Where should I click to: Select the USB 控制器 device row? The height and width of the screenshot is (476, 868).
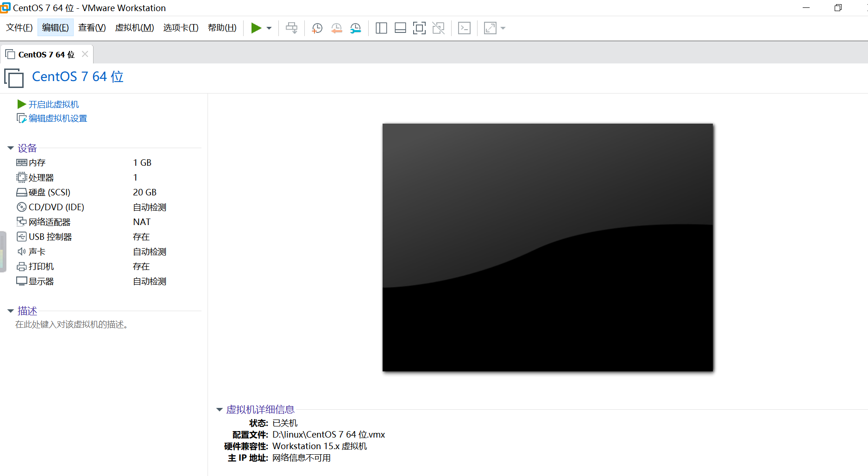(x=108, y=237)
